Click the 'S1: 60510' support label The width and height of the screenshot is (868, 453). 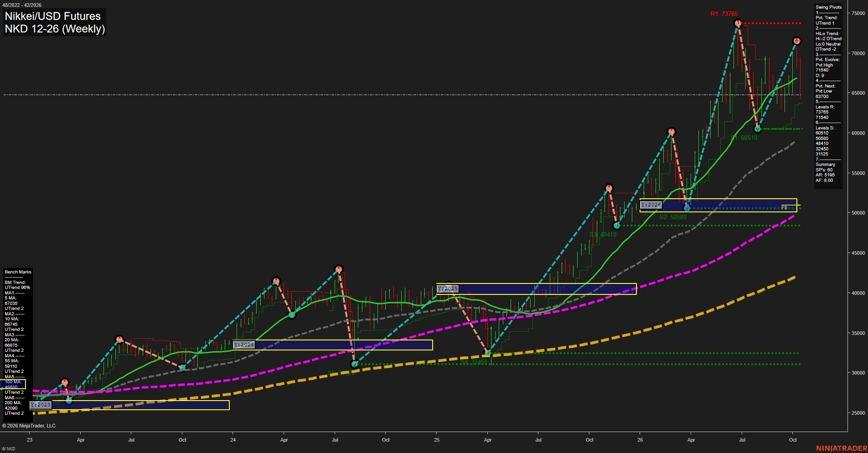pyautogui.click(x=744, y=138)
